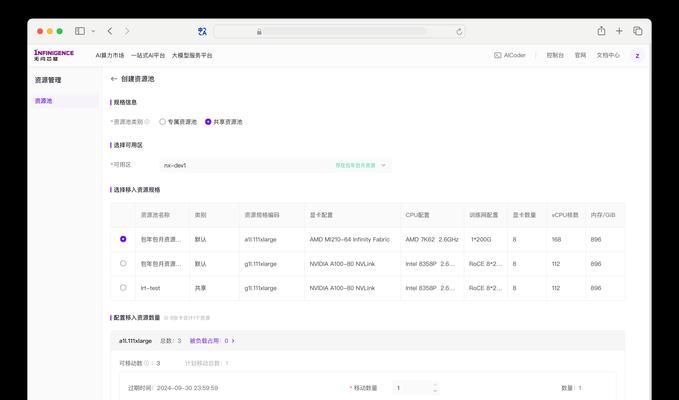Image resolution: width=679 pixels, height=400 pixels.
Task: Select the 共享资源池 radio button
Action: click(x=208, y=122)
